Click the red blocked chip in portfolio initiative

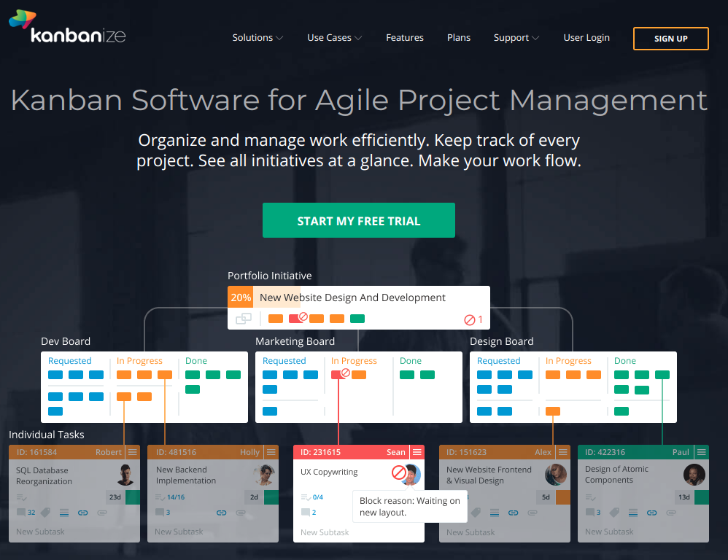pyautogui.click(x=297, y=318)
